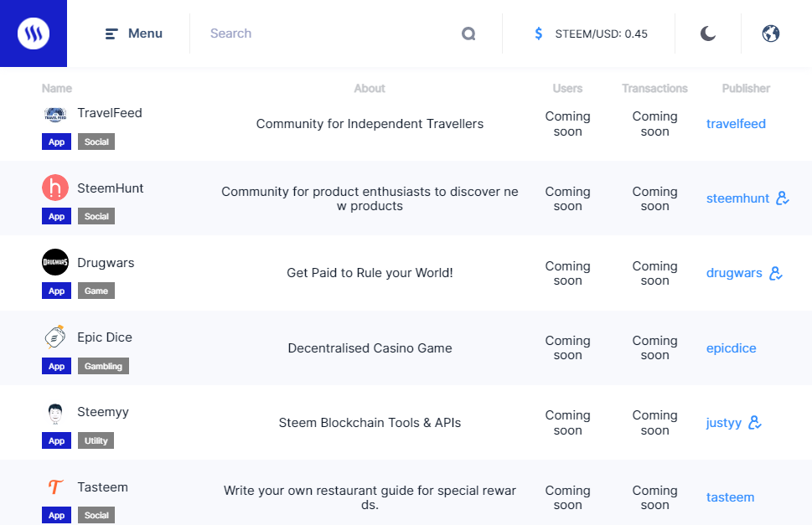
Task: Open the tasteem publisher link
Action: [730, 497]
